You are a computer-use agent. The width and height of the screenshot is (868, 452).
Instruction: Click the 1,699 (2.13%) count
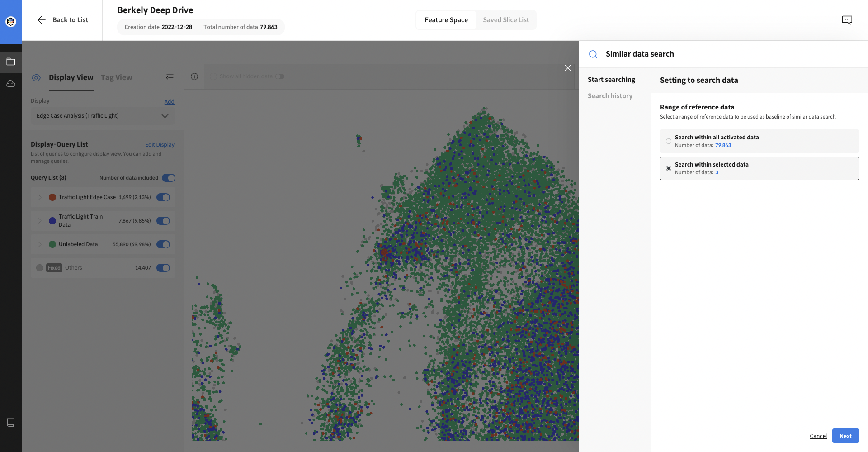click(135, 197)
